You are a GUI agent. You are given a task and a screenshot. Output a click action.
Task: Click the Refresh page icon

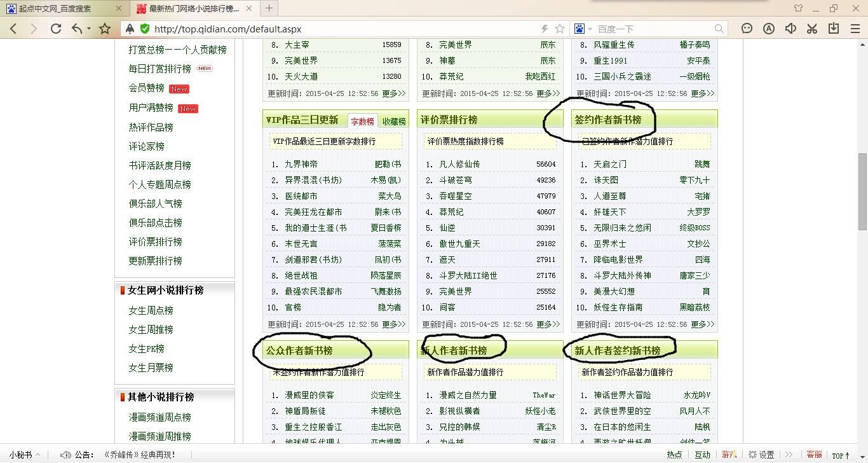click(x=55, y=29)
